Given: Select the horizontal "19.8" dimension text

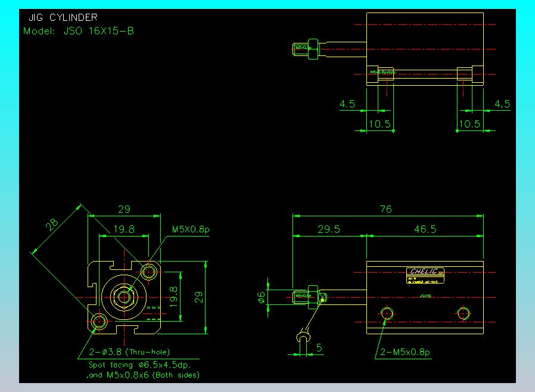Looking at the screenshot, I should click(124, 229).
